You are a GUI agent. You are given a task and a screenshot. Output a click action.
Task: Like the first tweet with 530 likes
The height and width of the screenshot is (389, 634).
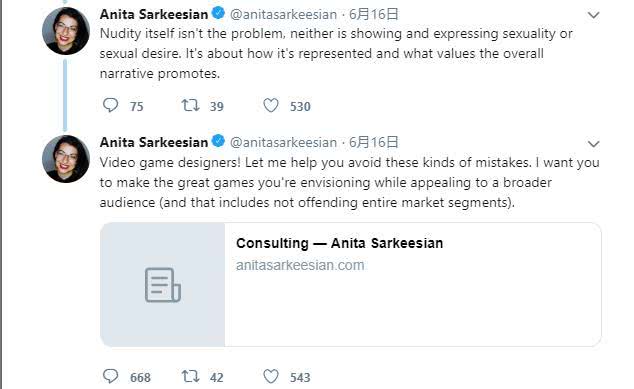click(x=271, y=106)
